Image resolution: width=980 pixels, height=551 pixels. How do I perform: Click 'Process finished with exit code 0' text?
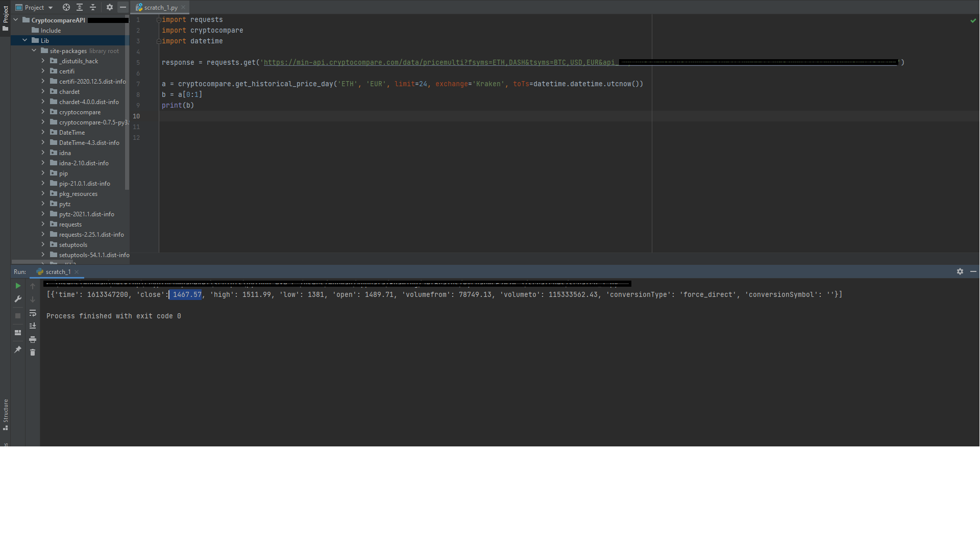pos(114,316)
